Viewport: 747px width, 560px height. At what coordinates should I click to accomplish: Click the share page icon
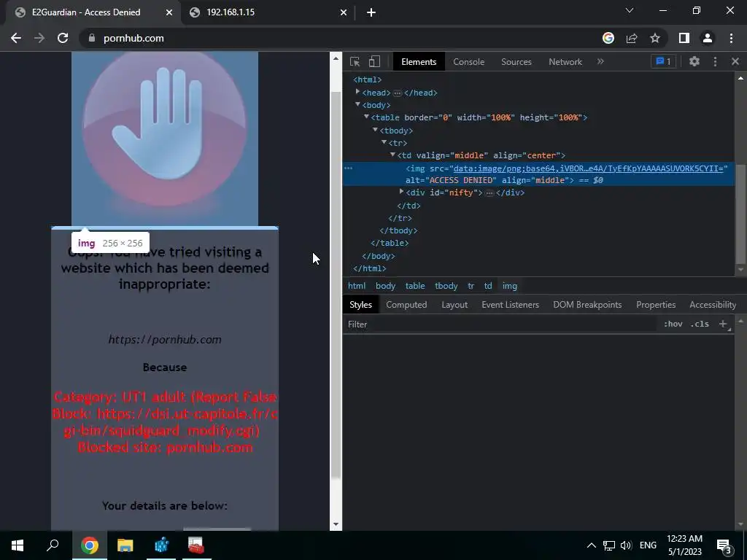632,38
